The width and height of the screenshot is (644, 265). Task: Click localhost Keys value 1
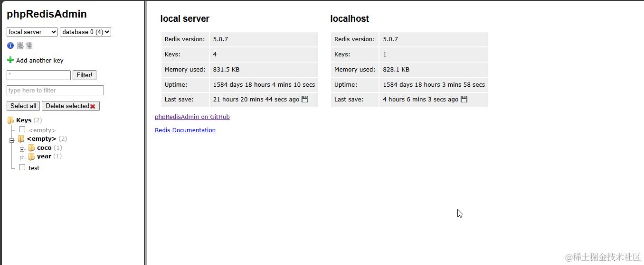point(385,54)
